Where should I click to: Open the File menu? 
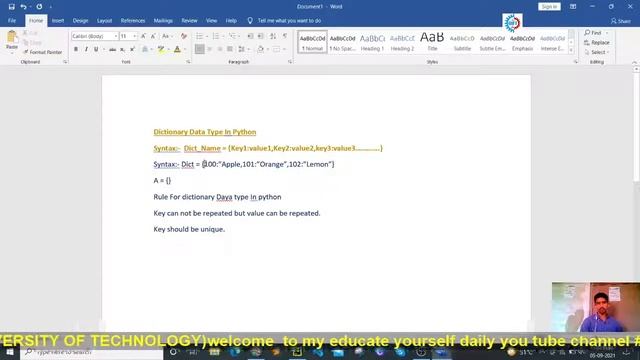12,20
